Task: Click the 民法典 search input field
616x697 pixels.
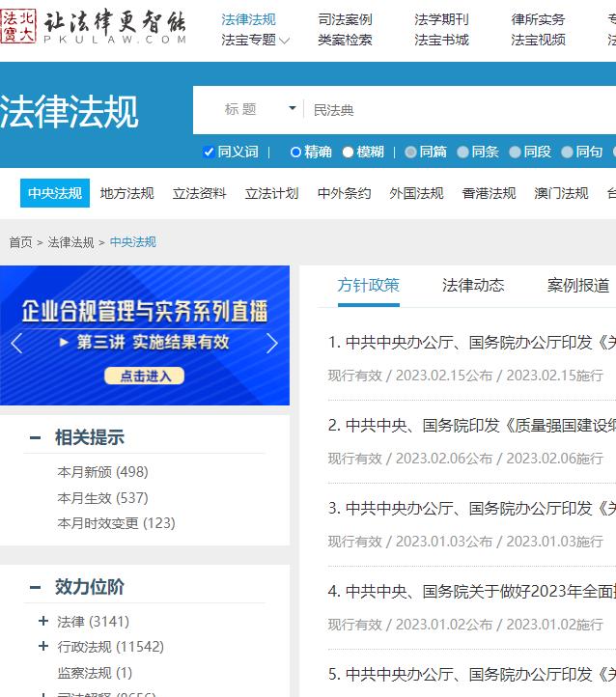Action: pos(460,110)
